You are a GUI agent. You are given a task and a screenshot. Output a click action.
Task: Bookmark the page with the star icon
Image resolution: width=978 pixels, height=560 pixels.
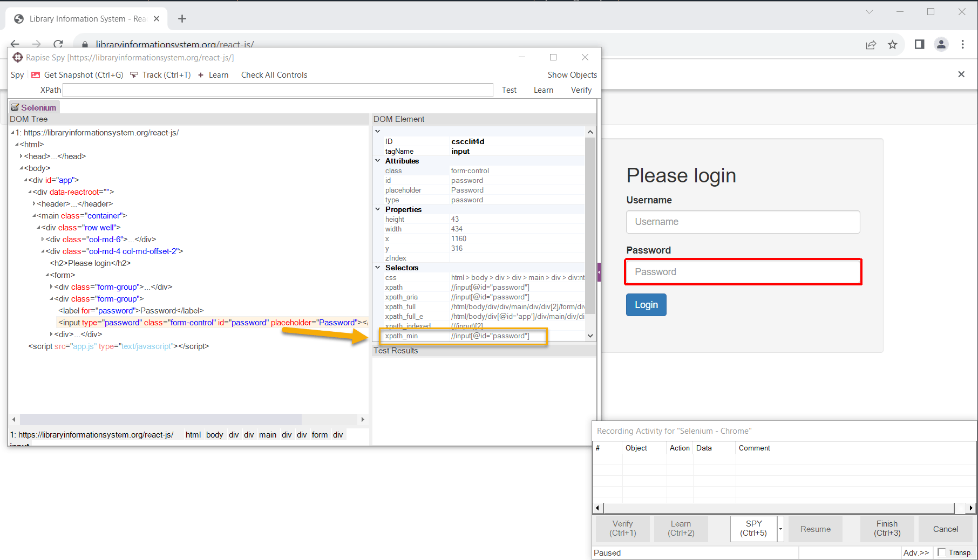click(893, 45)
